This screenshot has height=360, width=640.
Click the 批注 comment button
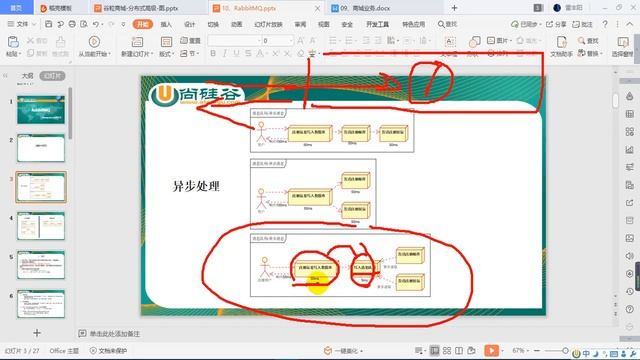tap(582, 24)
